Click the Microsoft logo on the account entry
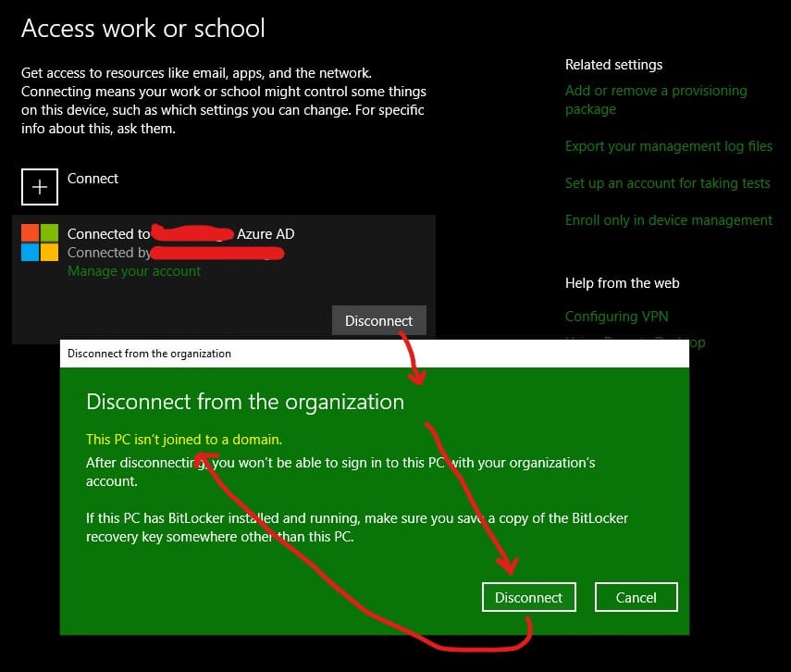Image resolution: width=791 pixels, height=672 pixels. click(x=40, y=243)
